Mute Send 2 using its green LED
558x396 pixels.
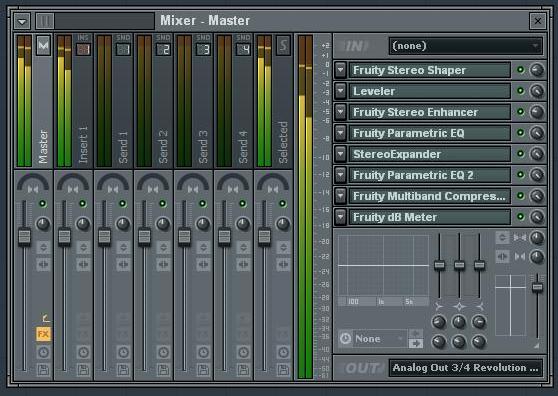click(x=163, y=204)
